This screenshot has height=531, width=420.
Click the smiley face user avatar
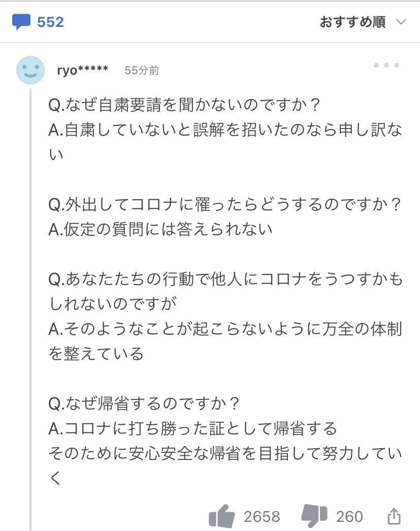pyautogui.click(x=30, y=70)
